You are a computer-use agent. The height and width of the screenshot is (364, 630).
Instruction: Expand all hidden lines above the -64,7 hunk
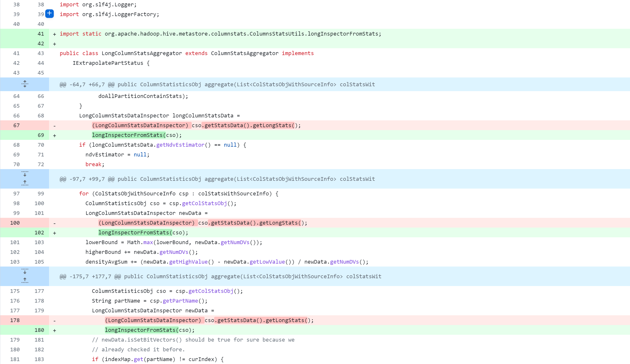pyautogui.click(x=25, y=84)
